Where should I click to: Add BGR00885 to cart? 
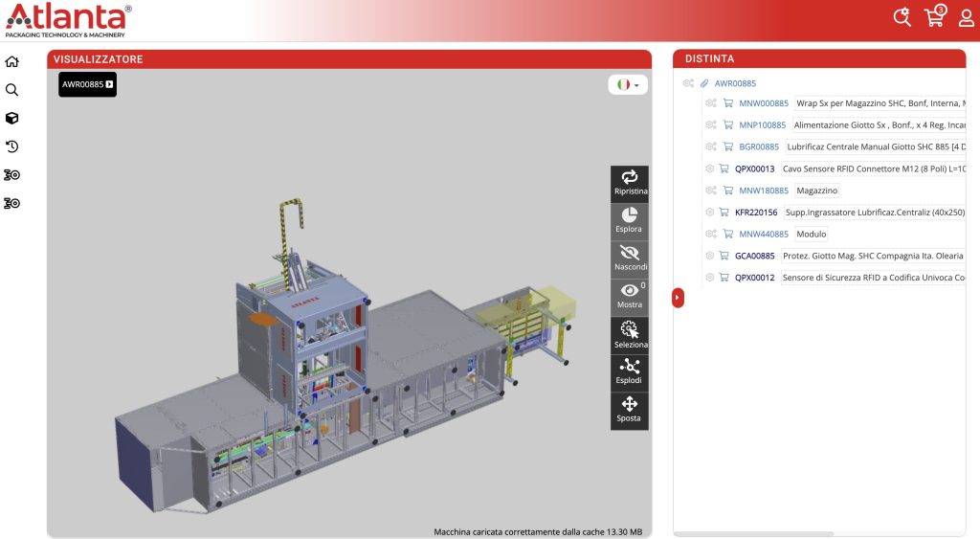click(728, 146)
